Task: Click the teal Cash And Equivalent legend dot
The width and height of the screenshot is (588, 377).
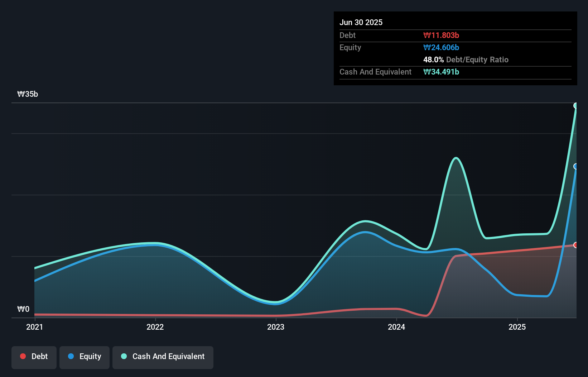Action: click(x=124, y=356)
